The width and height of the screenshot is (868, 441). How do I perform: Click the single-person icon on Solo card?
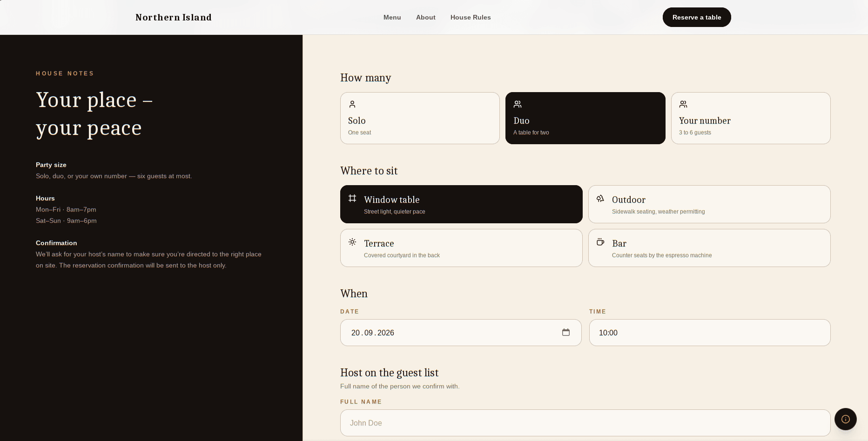point(352,104)
